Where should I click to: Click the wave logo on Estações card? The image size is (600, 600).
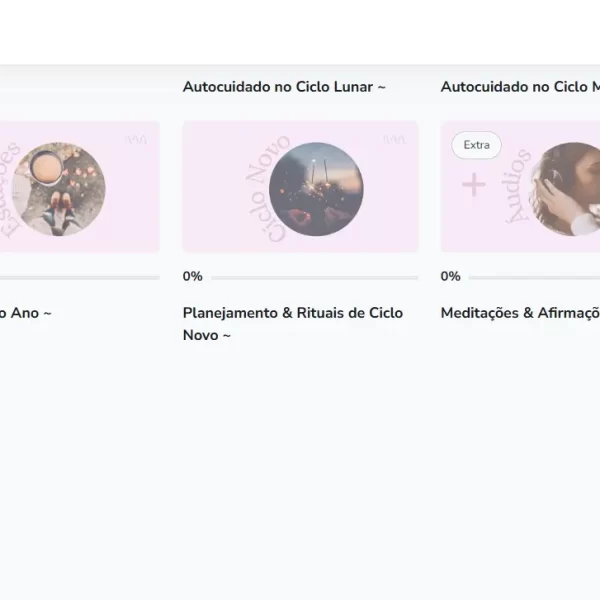[x=136, y=140]
